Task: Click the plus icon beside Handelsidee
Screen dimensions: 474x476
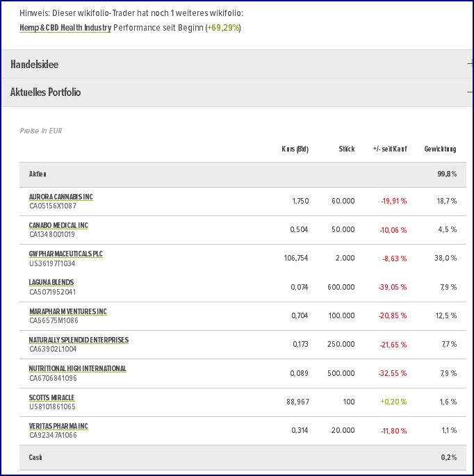Action: coord(471,65)
